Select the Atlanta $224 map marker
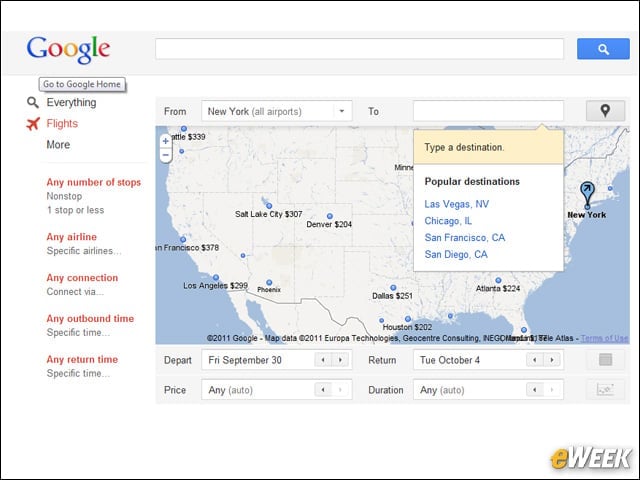 click(x=498, y=280)
